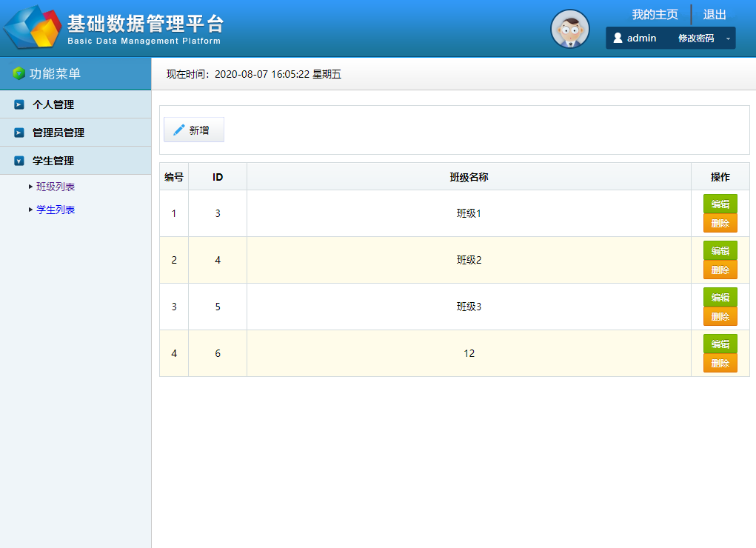Click the green cube icon beside 功能菜单
The width and height of the screenshot is (756, 548).
pyautogui.click(x=19, y=73)
